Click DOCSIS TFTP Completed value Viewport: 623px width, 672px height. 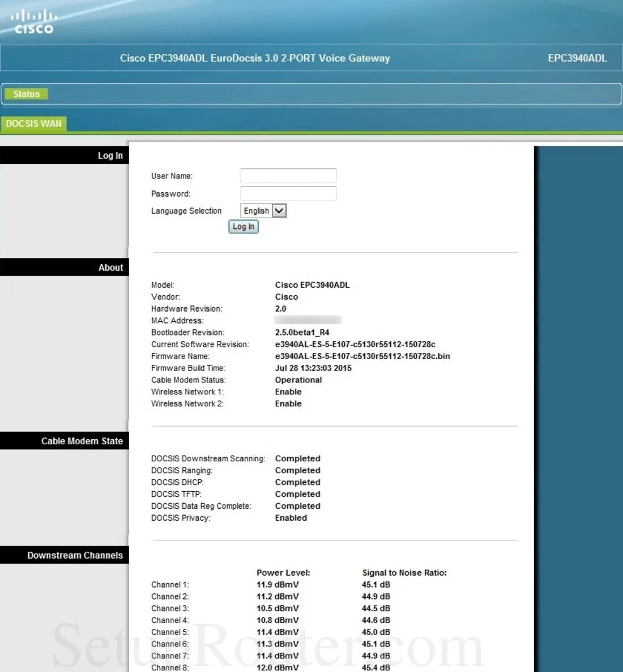click(x=297, y=494)
